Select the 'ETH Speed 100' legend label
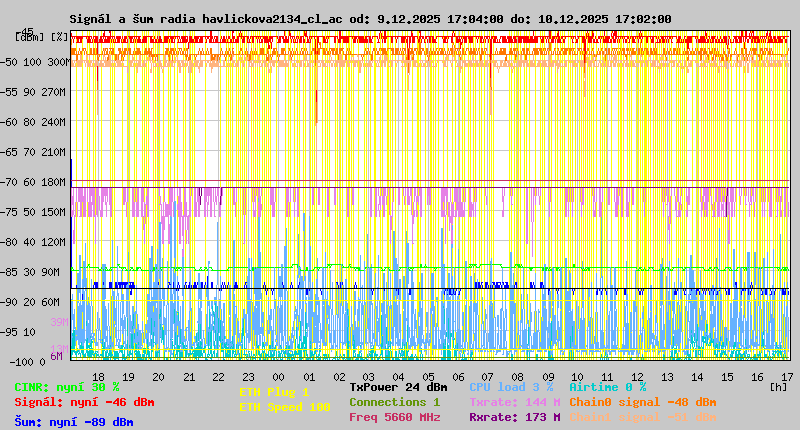 pyautogui.click(x=284, y=407)
